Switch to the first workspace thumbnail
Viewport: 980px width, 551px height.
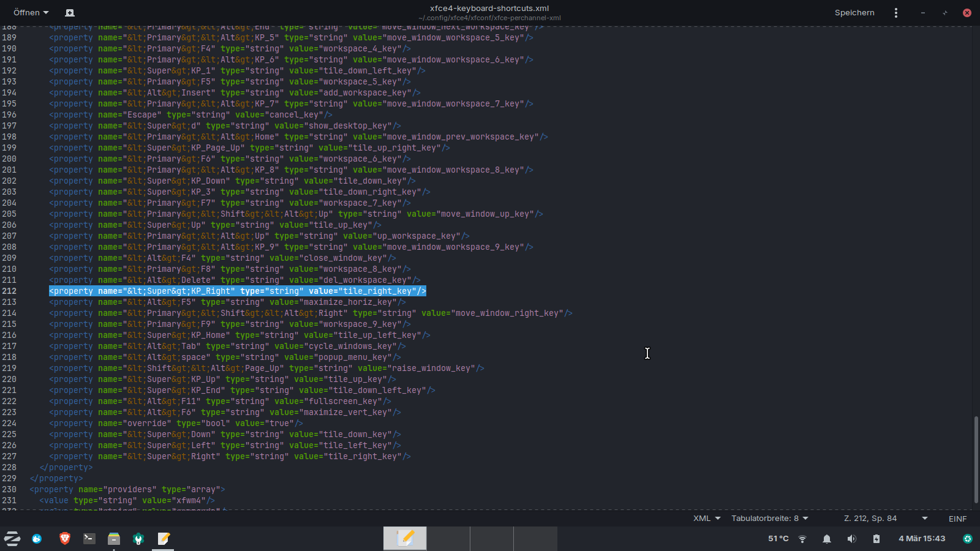pyautogui.click(x=405, y=539)
